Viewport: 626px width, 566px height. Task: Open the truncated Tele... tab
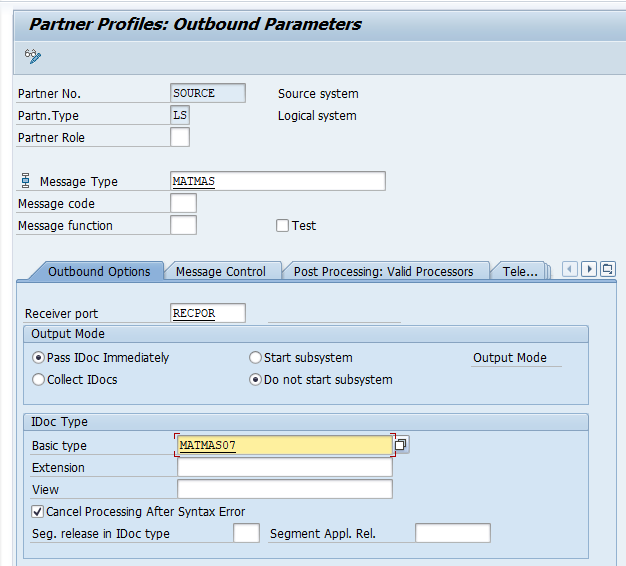[x=520, y=271]
